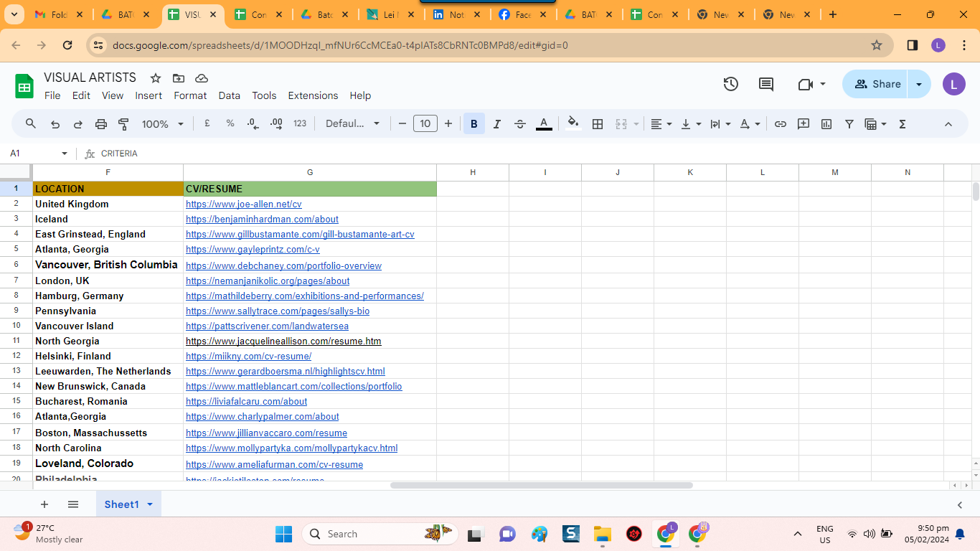Click the taskbar Search box

pyautogui.click(x=381, y=534)
